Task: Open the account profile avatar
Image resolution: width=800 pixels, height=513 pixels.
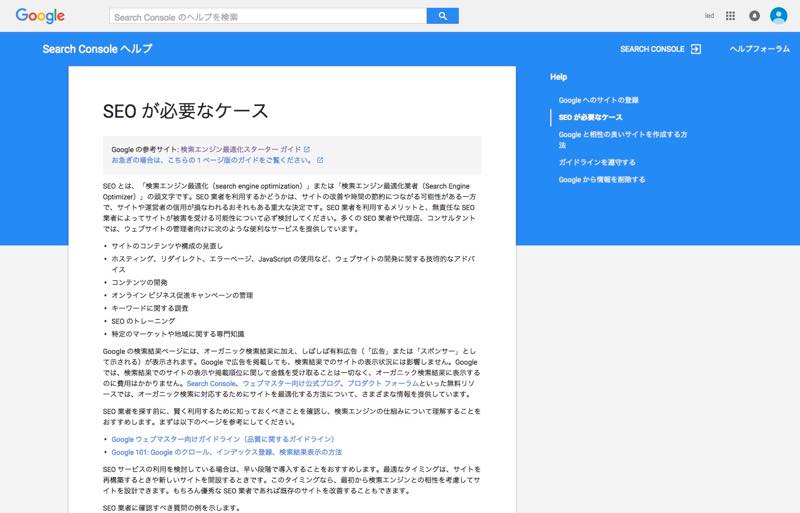Action: point(779,16)
